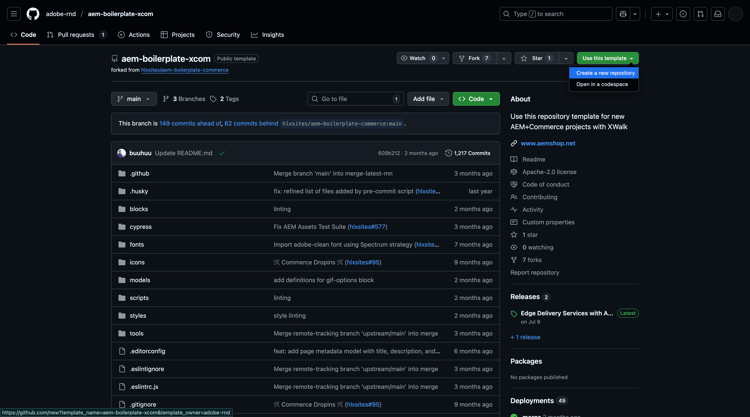The width and height of the screenshot is (750, 417).
Task: Open the scripts folder
Action: (139, 298)
